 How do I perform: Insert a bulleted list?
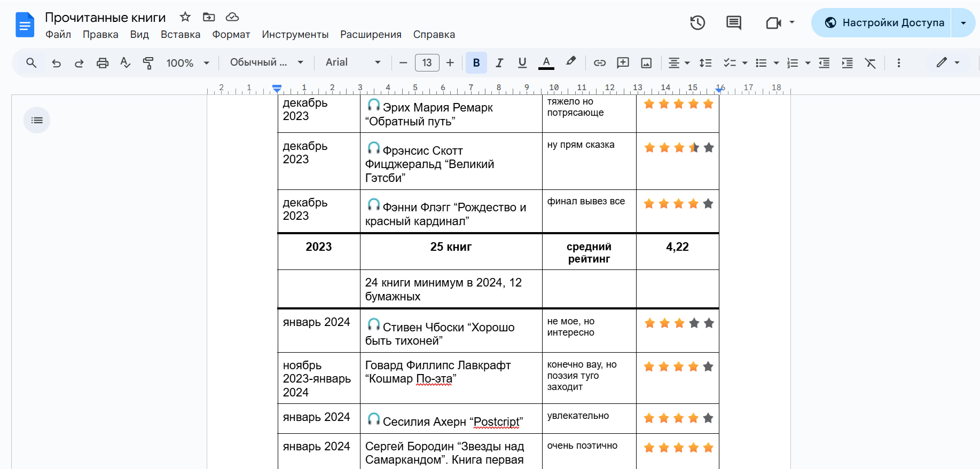tap(761, 63)
